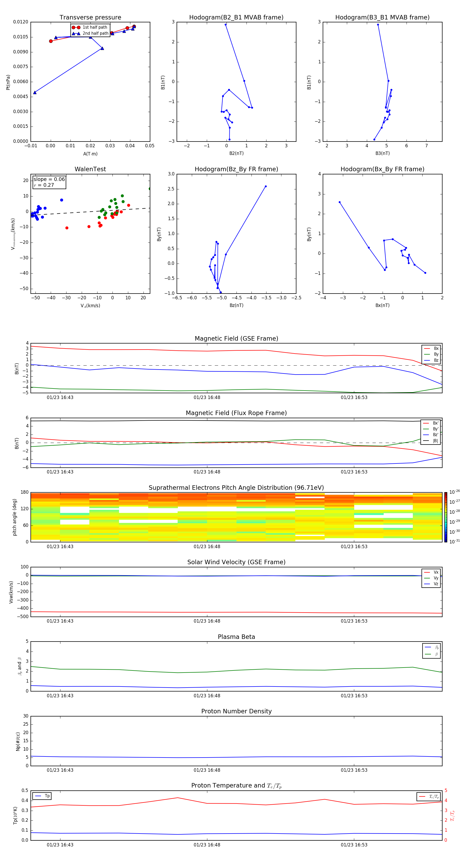The image size is (473, 868).
Task: Click the leftmost point in Bx_By hodogram
Action: (339, 202)
